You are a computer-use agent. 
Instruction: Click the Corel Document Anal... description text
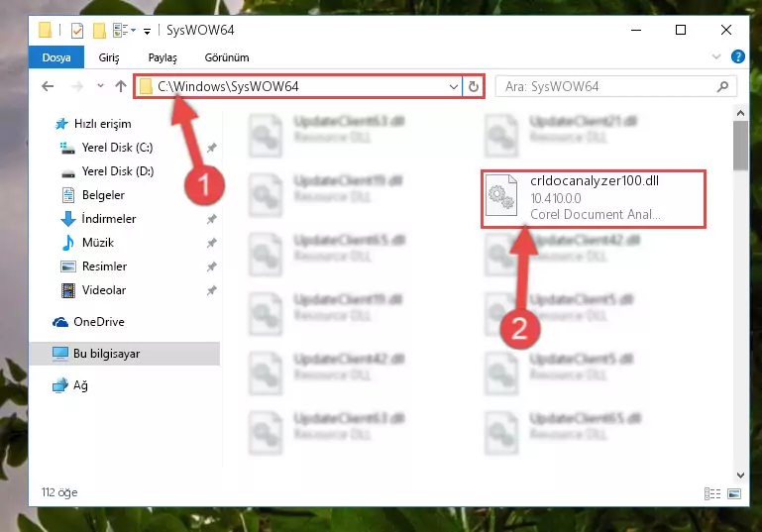[595, 214]
